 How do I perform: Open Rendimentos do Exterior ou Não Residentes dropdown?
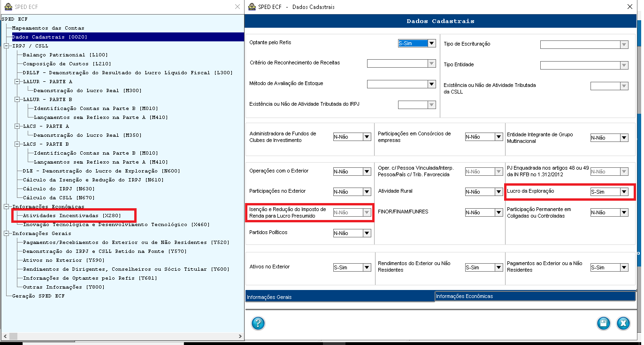click(498, 267)
